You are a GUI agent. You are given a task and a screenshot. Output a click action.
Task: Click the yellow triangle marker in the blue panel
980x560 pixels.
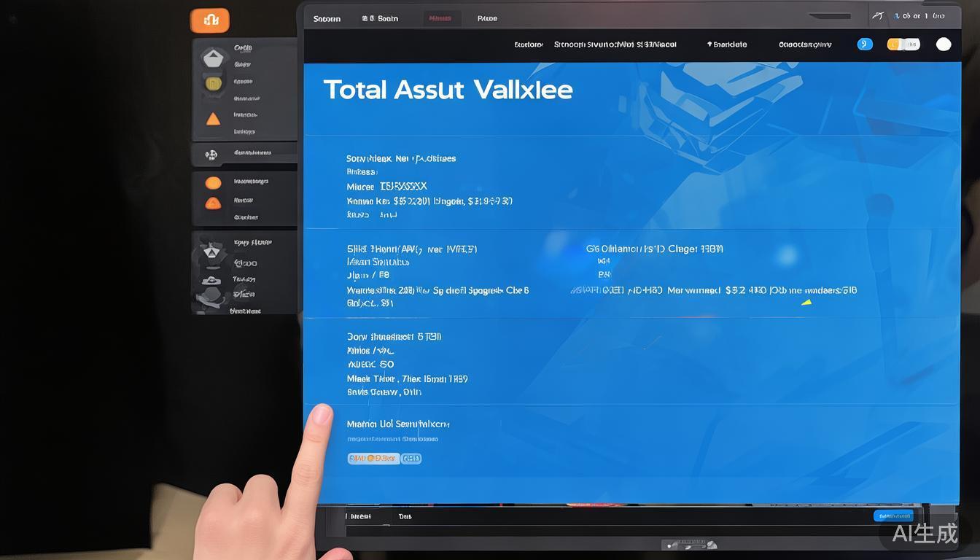click(x=806, y=302)
